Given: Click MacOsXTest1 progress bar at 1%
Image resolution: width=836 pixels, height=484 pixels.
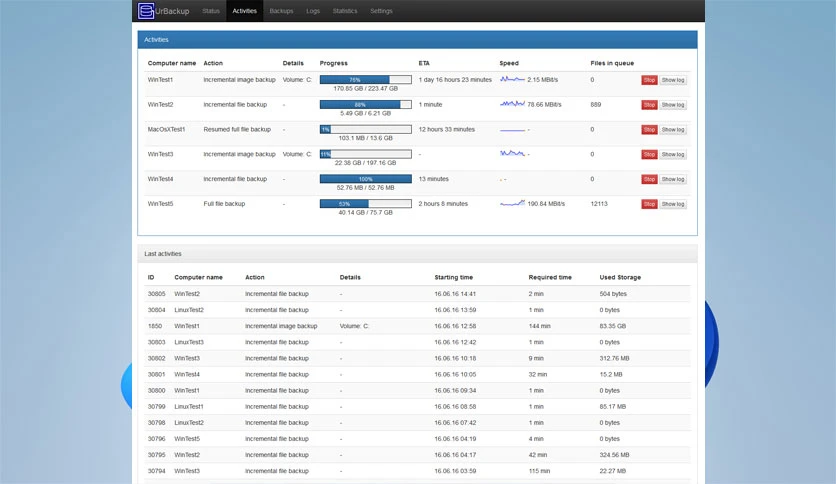Looking at the screenshot, I should (366, 129).
